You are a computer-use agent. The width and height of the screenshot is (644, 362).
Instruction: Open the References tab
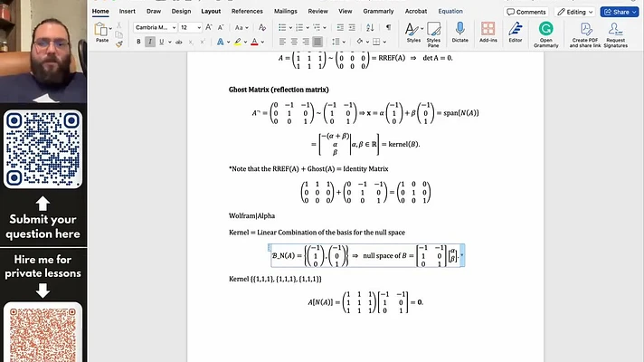[247, 12]
